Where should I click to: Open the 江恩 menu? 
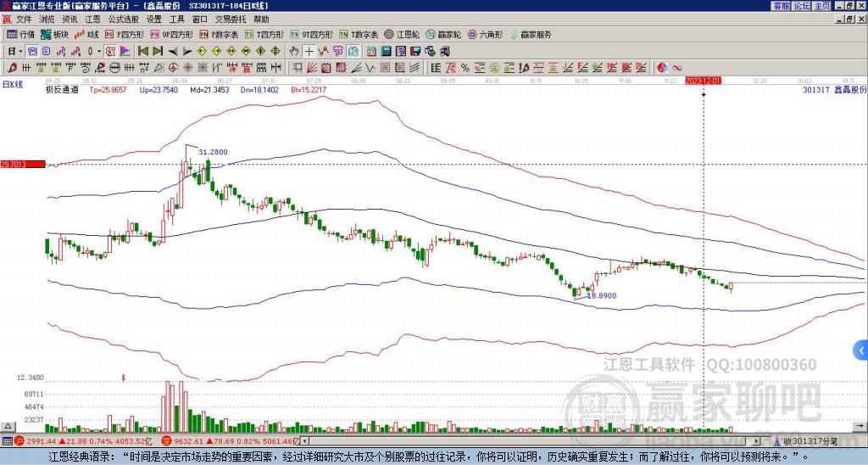click(93, 20)
